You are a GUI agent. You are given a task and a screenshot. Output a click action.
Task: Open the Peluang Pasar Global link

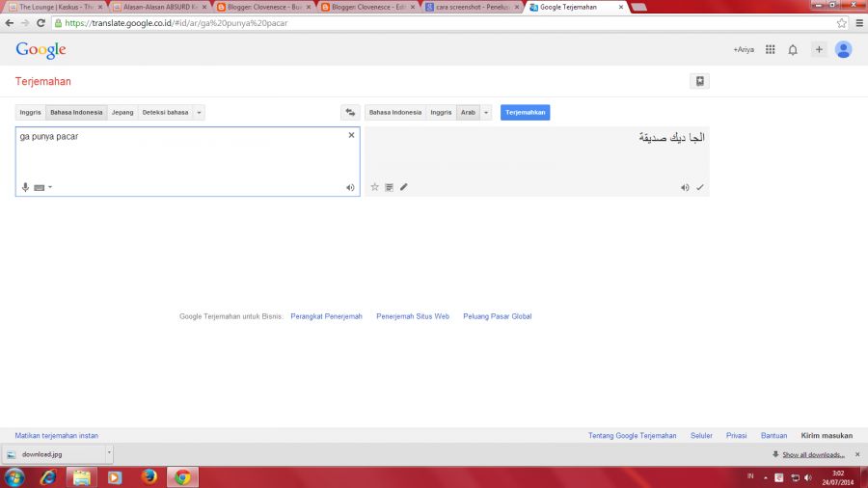click(x=497, y=316)
